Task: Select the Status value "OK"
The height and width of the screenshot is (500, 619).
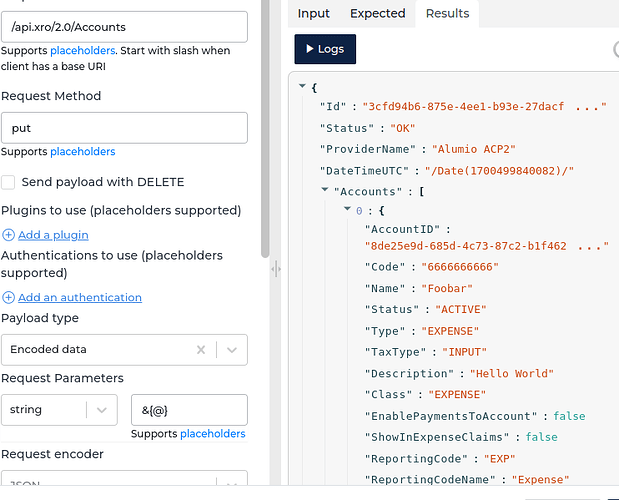Action: coord(403,129)
